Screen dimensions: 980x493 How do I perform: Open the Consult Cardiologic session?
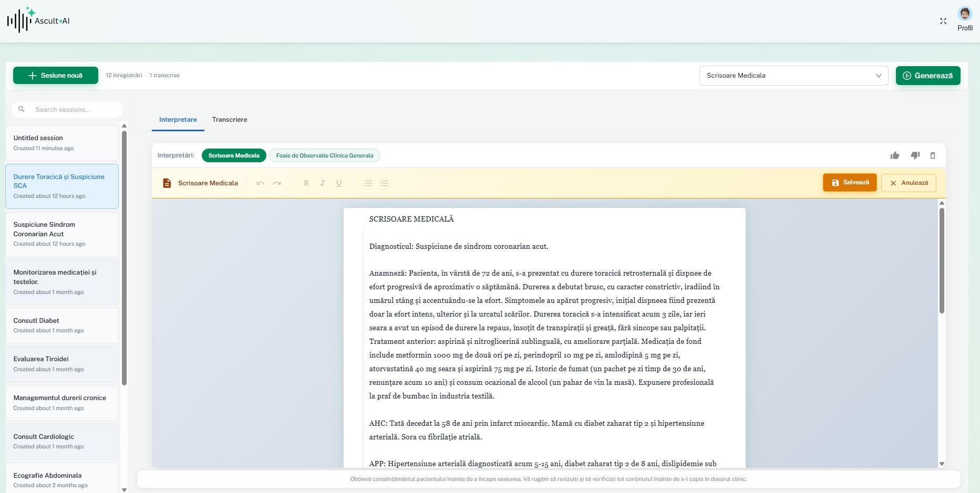click(x=62, y=441)
